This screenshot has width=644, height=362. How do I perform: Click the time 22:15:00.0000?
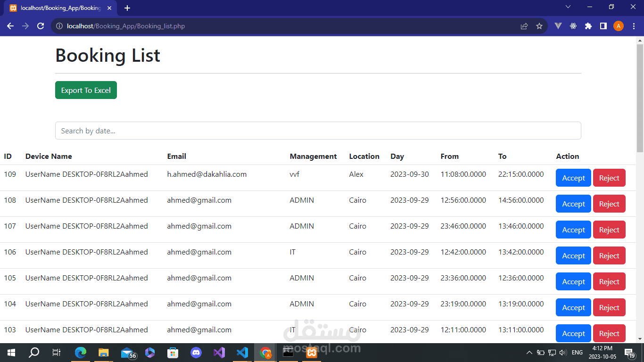[x=521, y=174]
